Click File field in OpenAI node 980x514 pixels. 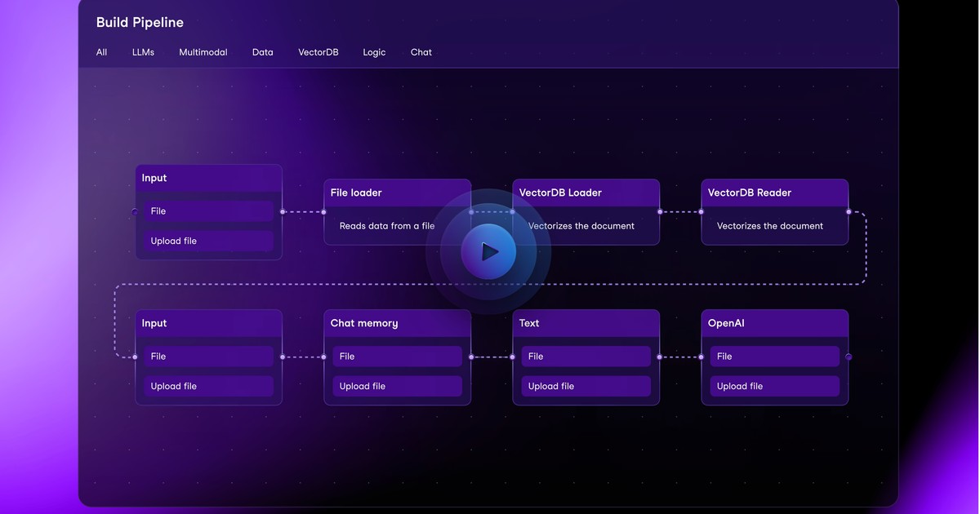click(x=775, y=357)
